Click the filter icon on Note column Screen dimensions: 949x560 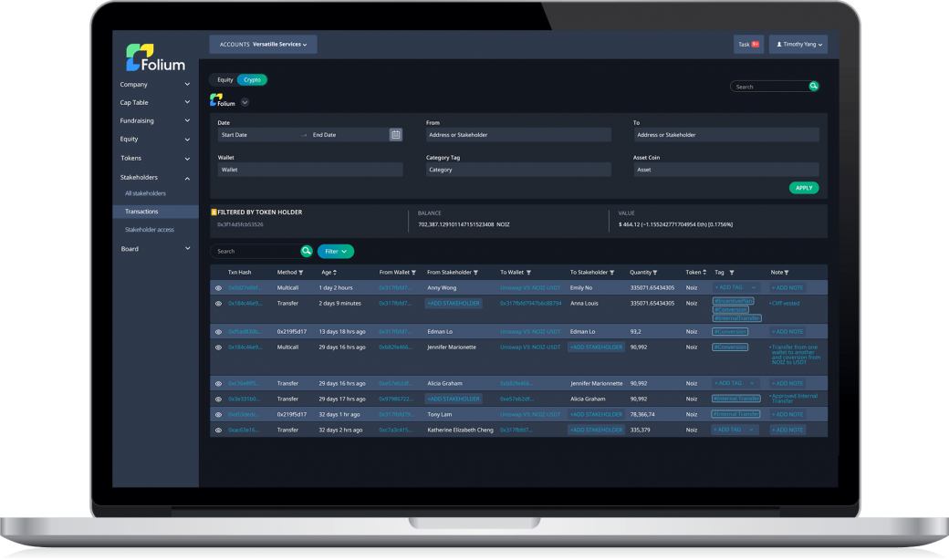tap(787, 272)
